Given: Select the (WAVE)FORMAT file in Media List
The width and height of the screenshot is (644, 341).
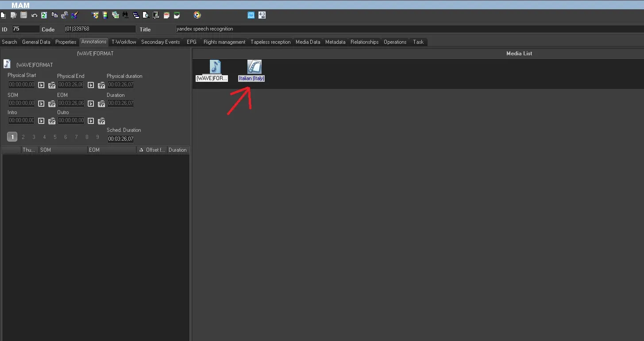Looking at the screenshot, I should [x=212, y=70].
